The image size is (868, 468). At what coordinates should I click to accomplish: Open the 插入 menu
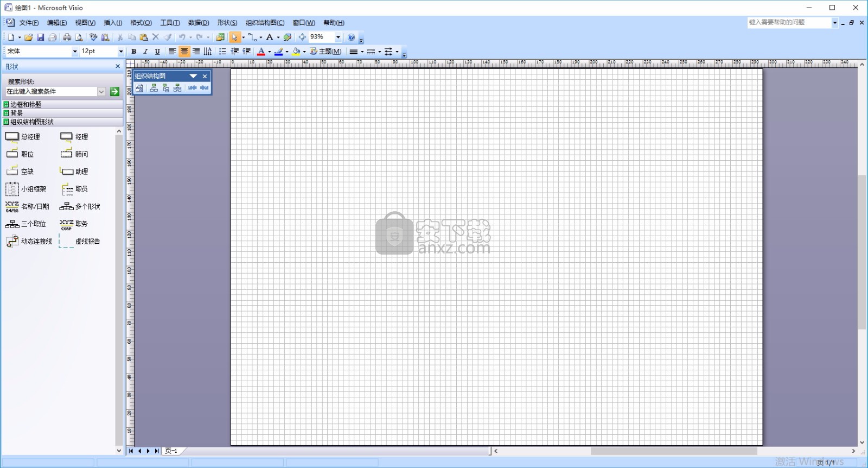(x=113, y=23)
